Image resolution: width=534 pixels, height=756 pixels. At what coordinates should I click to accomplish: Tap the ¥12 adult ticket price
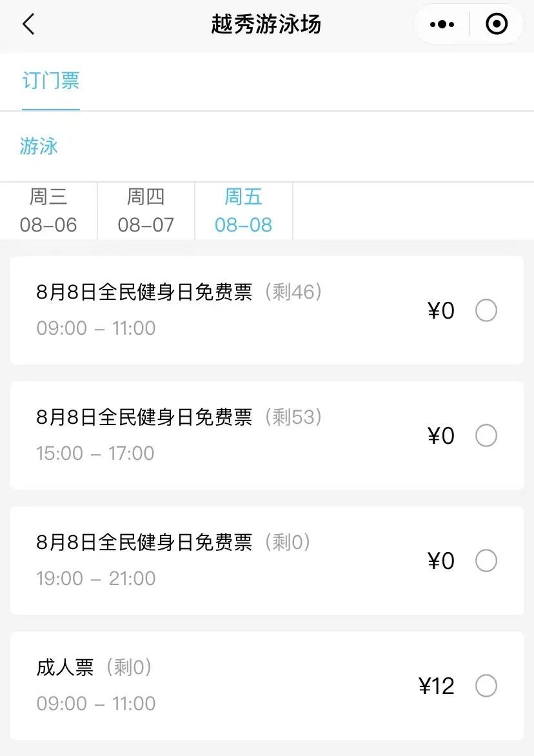click(x=437, y=686)
